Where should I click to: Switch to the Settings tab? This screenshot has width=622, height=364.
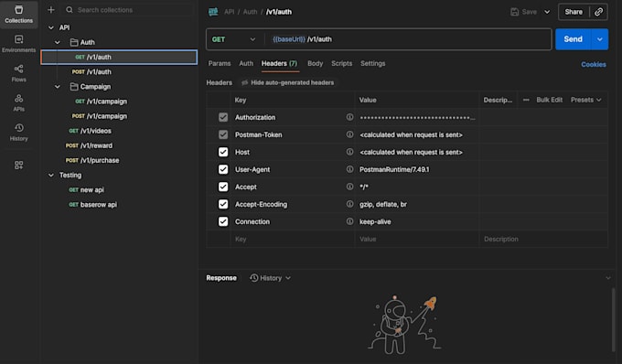373,63
